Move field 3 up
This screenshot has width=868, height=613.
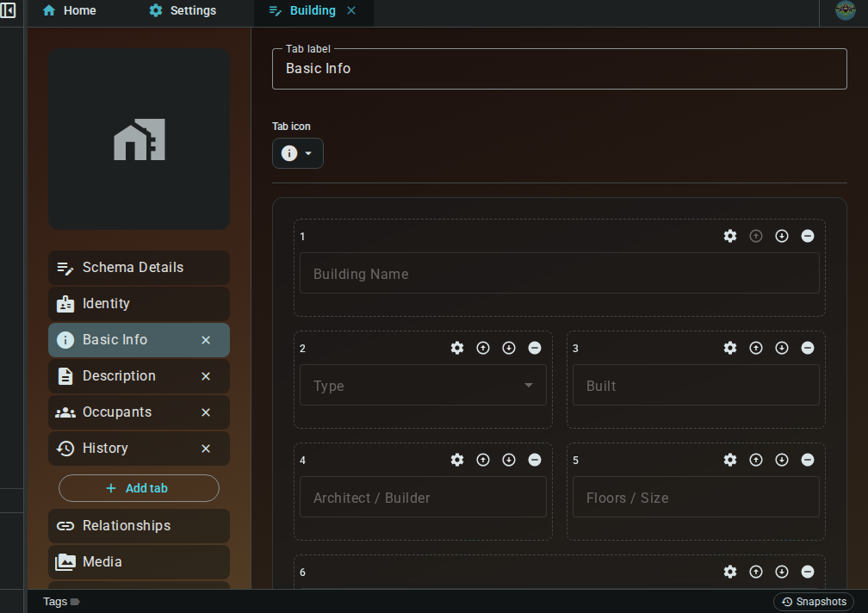tap(756, 348)
